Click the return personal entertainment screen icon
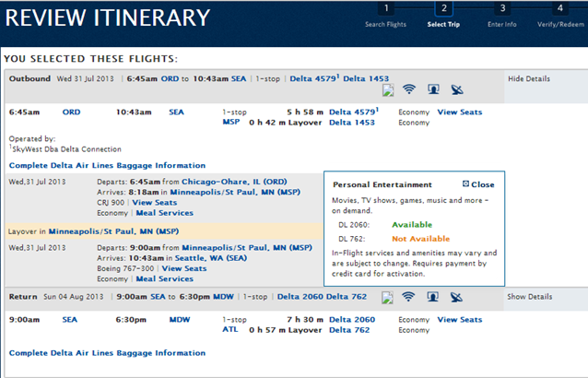 (x=433, y=297)
